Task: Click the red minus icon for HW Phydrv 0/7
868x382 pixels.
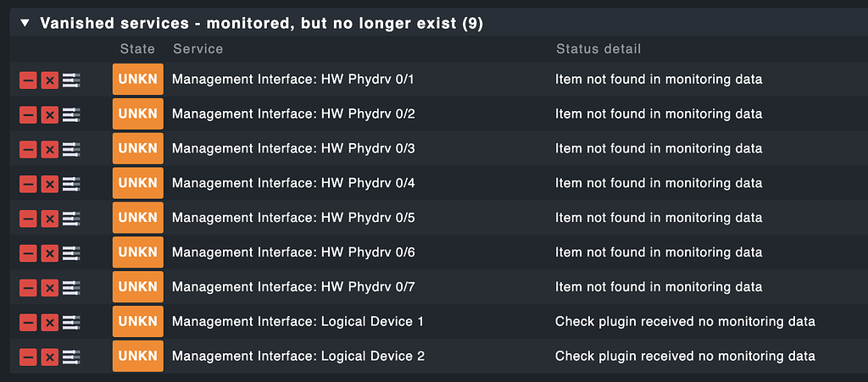Action: point(28,288)
